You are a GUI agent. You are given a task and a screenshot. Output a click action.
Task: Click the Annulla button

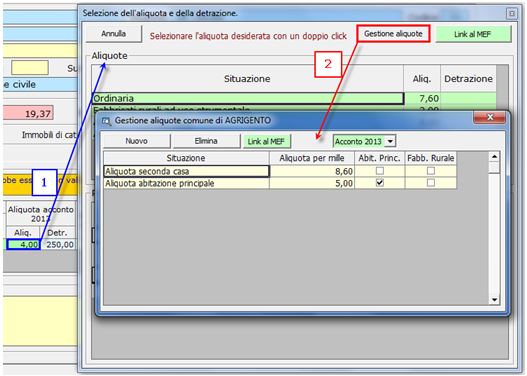click(114, 34)
